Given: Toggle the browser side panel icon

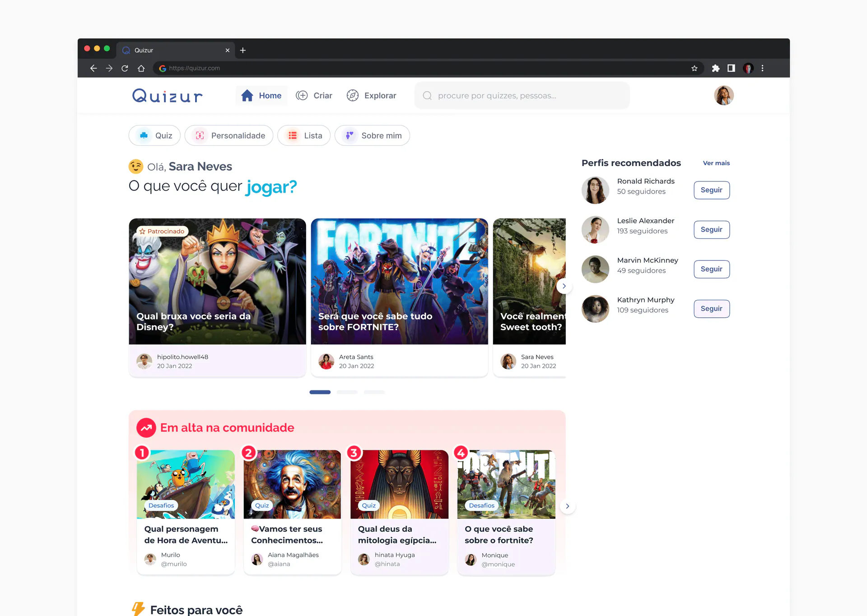Looking at the screenshot, I should coord(731,68).
